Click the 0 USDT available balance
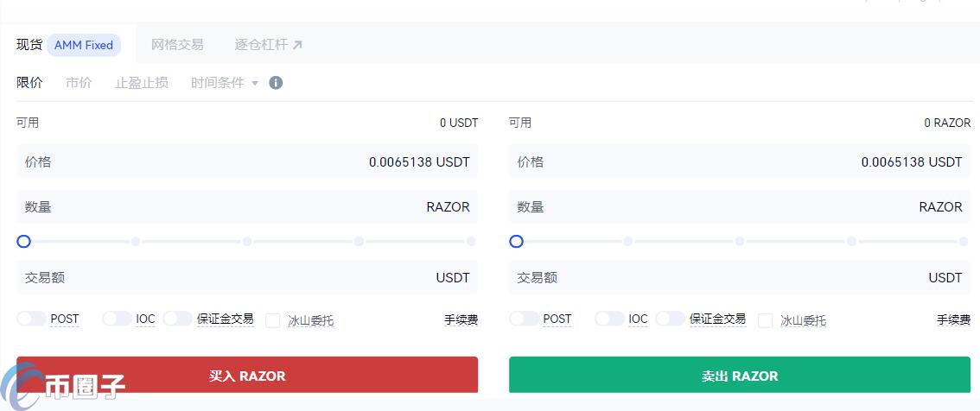Screen dimensions: 980x411 pyautogui.click(x=459, y=123)
